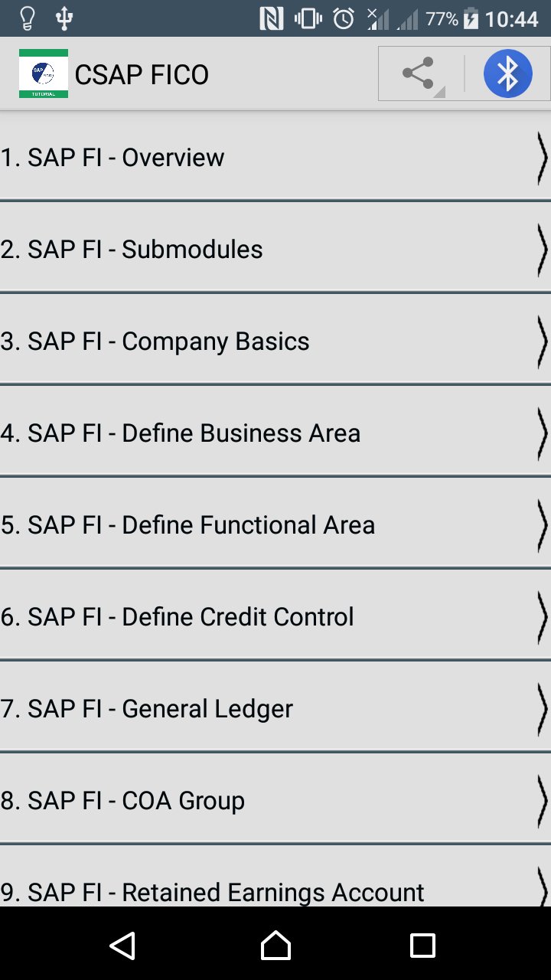Expand the arrow beside SAP FI - Submodules
Image resolution: width=551 pixels, height=980 pixels.
pyautogui.click(x=542, y=250)
